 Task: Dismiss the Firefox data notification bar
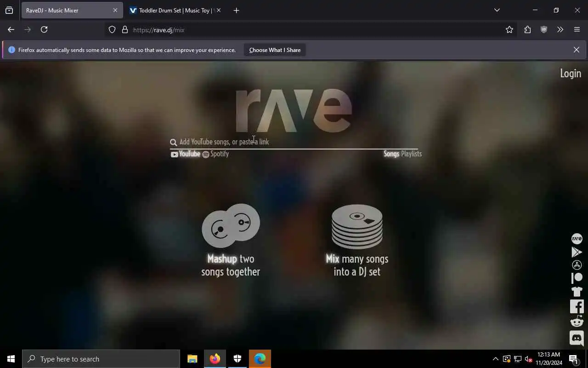(577, 50)
